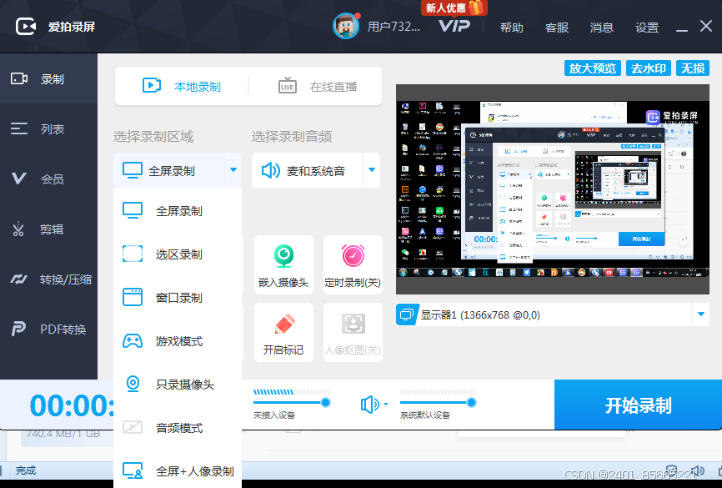Click the 定时录制(关) alarm clock icon
The height and width of the screenshot is (488, 722).
(x=353, y=256)
